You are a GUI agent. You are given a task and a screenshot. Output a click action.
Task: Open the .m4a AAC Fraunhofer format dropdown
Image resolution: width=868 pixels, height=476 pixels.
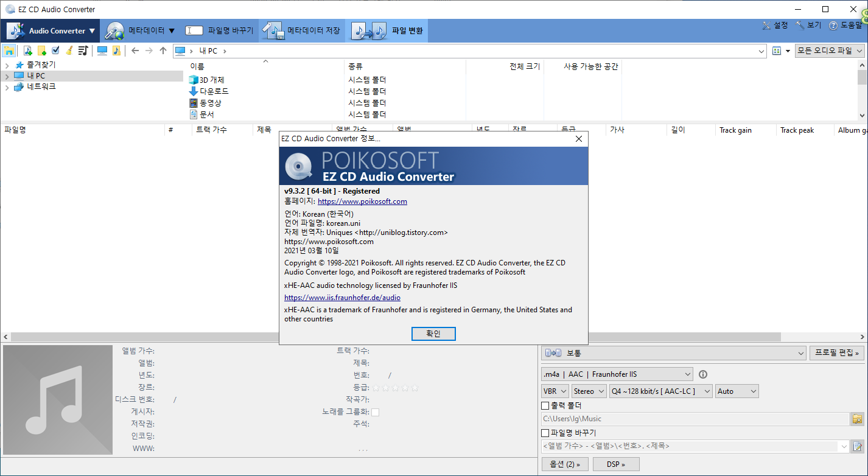pos(617,374)
